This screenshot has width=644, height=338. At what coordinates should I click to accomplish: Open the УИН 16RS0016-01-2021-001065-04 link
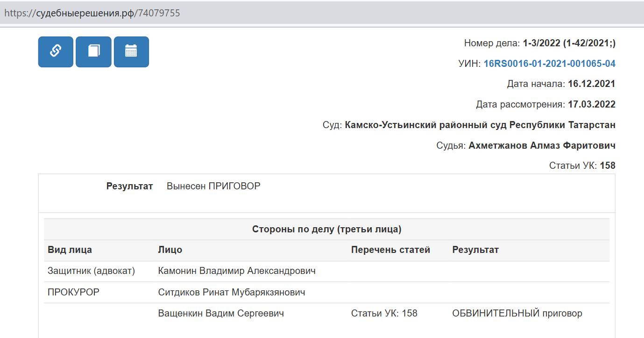tap(549, 64)
